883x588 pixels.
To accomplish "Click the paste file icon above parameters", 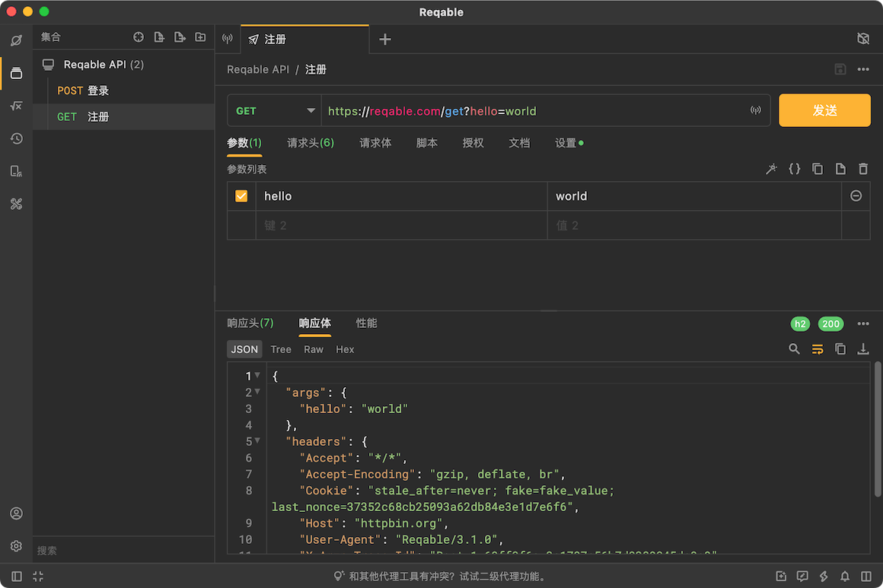I will [x=840, y=169].
